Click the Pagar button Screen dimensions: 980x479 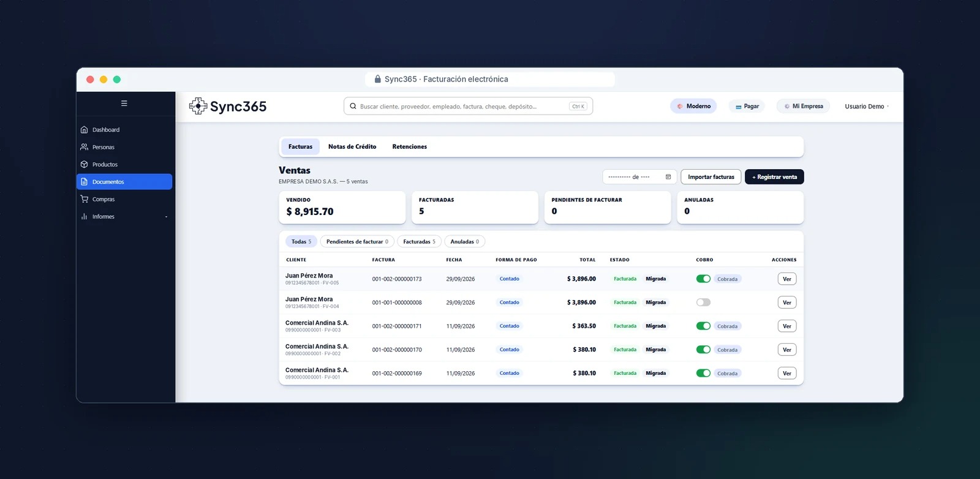747,106
